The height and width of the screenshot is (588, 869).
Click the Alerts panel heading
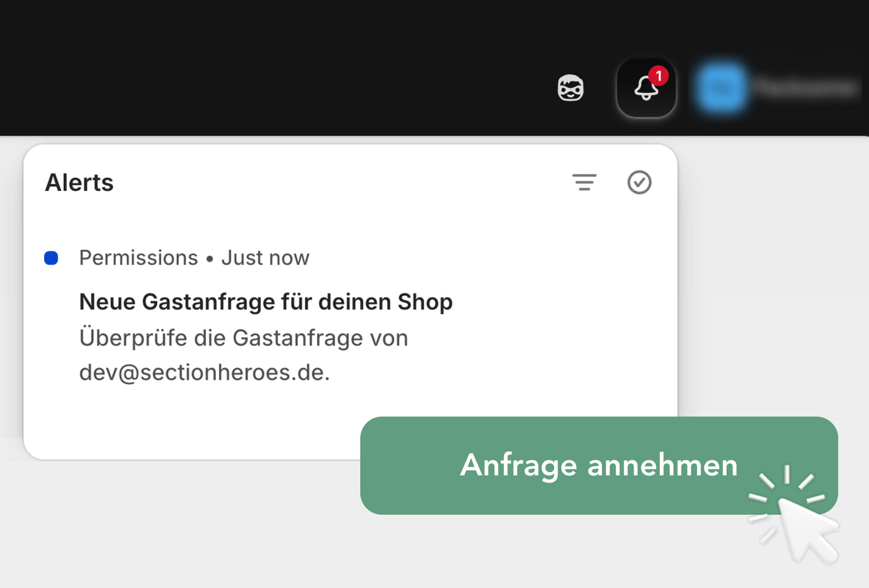79,183
